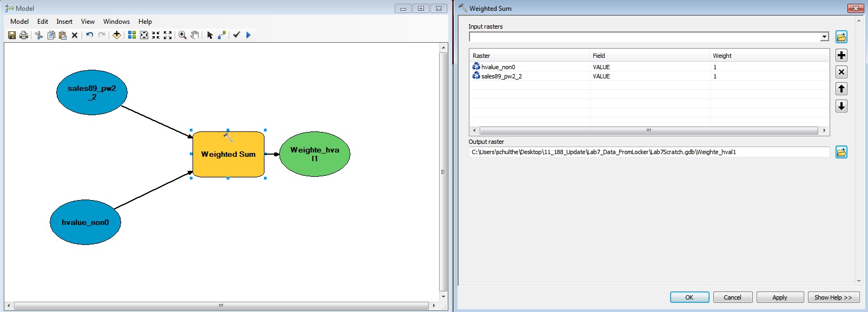868x312 pixels.
Task: Click raster table horizontal scrollbar thumb
Action: tap(648, 130)
